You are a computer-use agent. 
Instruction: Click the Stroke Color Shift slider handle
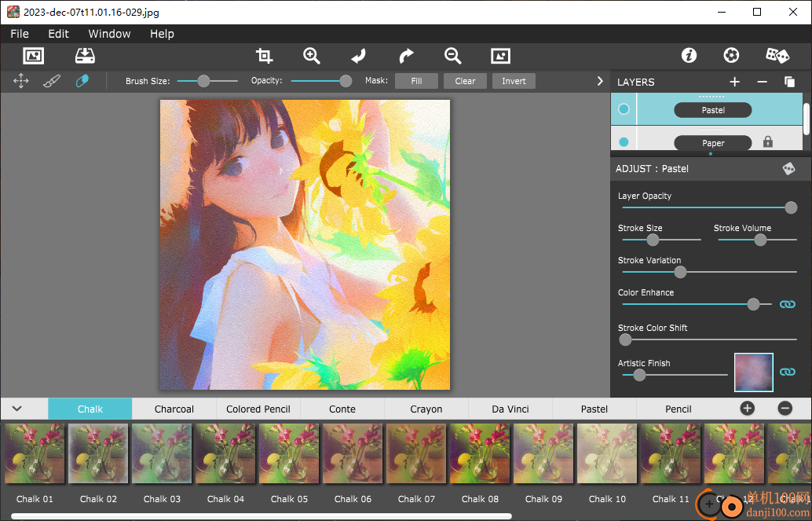pos(625,339)
